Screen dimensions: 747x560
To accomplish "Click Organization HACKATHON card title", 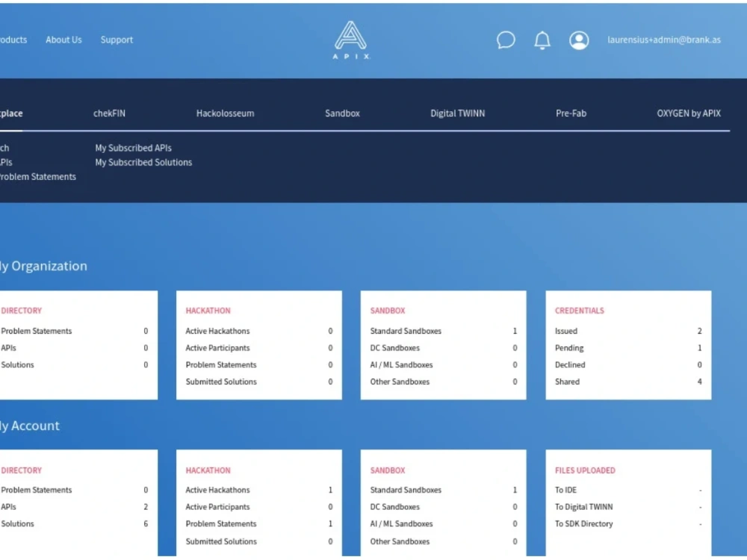I will pos(208,311).
